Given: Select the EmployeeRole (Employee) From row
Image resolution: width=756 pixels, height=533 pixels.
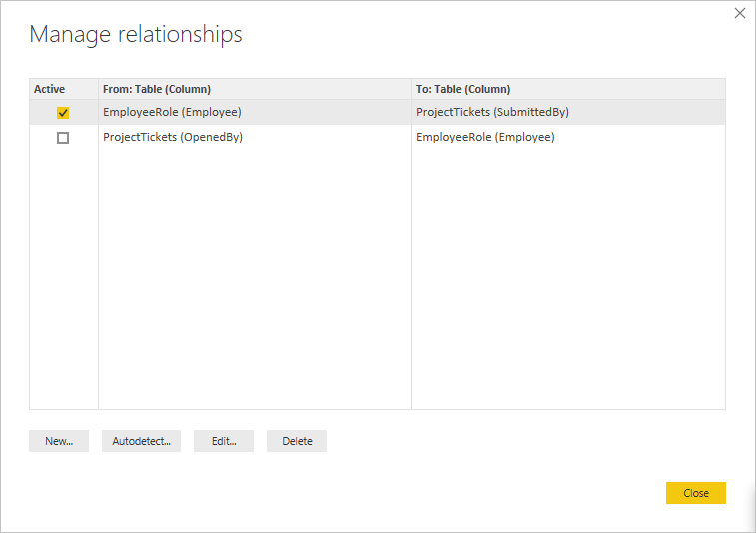Looking at the screenshot, I should pyautogui.click(x=172, y=112).
